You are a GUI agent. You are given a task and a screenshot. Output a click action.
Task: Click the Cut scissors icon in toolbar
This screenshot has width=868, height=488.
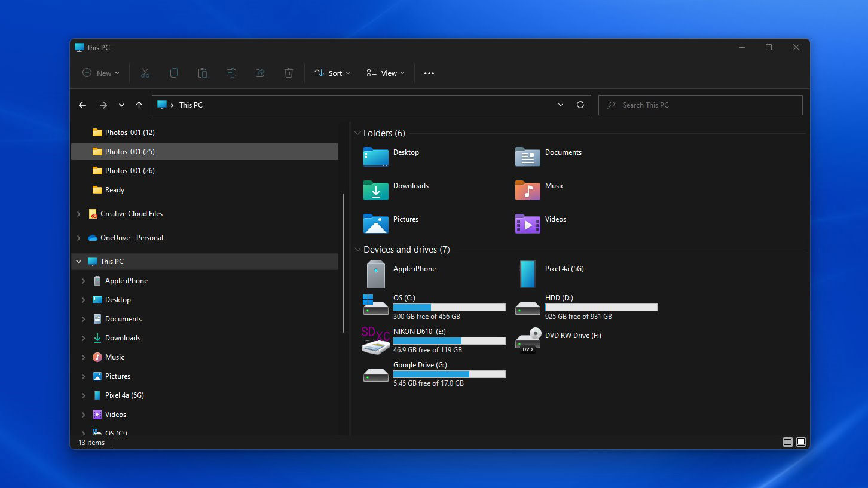pos(145,73)
